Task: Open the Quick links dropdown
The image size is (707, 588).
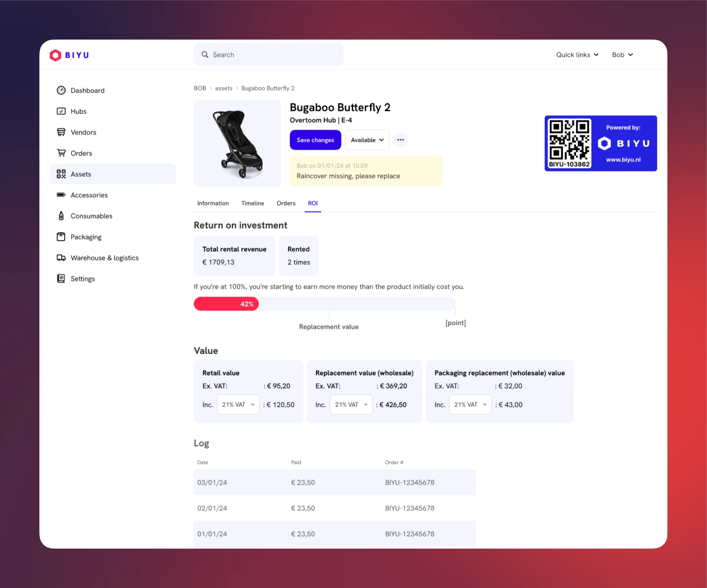Action: 577,55
